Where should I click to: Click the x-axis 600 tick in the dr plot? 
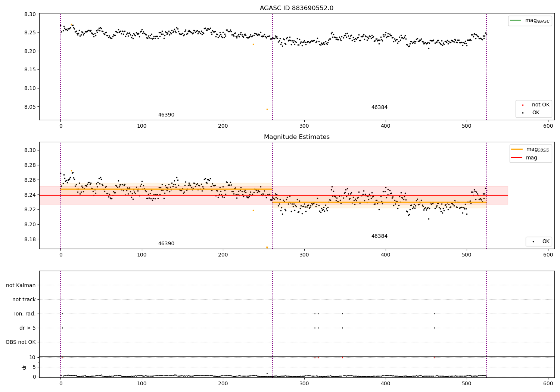tap(548, 383)
